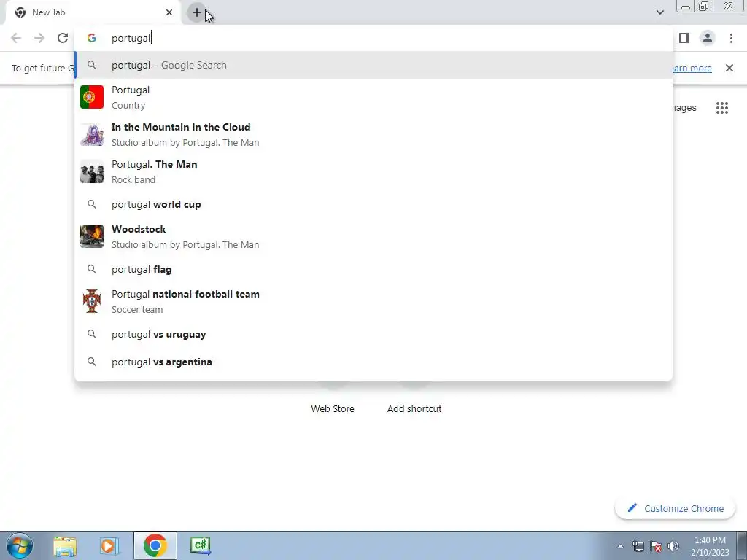Open File Explorer from the taskbar

(65, 545)
